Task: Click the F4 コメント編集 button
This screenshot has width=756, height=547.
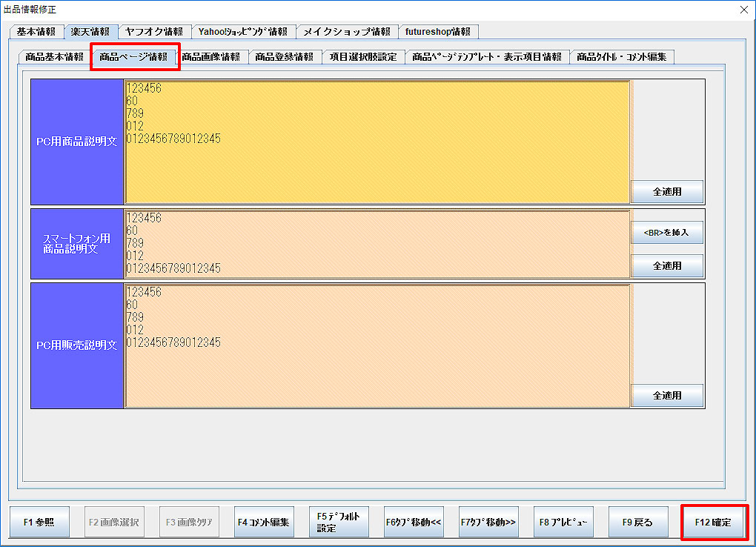Action: coord(264,522)
